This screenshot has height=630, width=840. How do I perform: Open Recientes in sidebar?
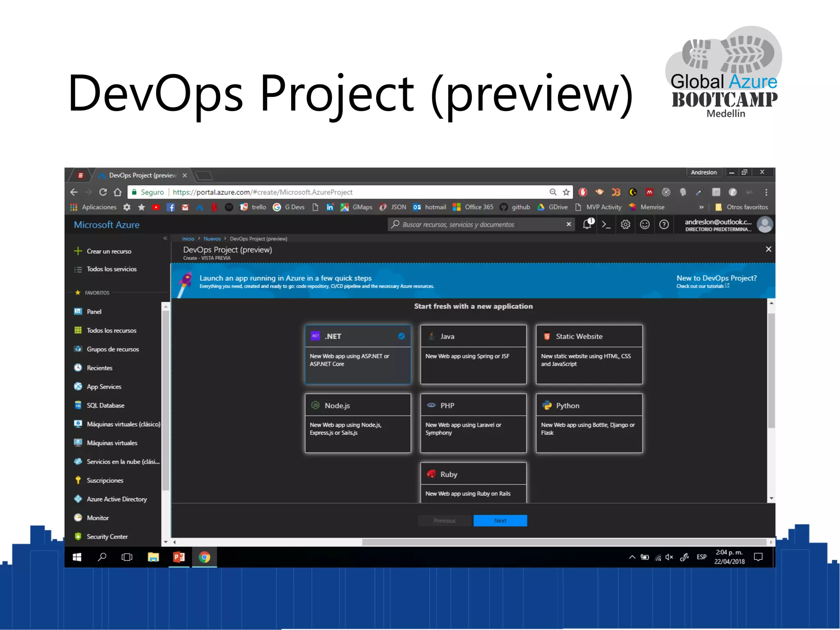93,368
